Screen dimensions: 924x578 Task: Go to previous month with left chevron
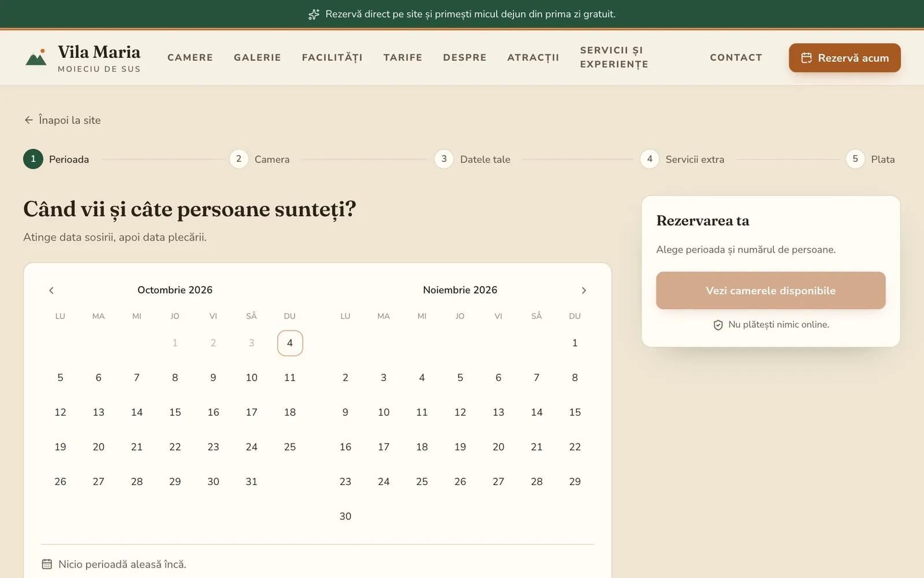pyautogui.click(x=51, y=290)
